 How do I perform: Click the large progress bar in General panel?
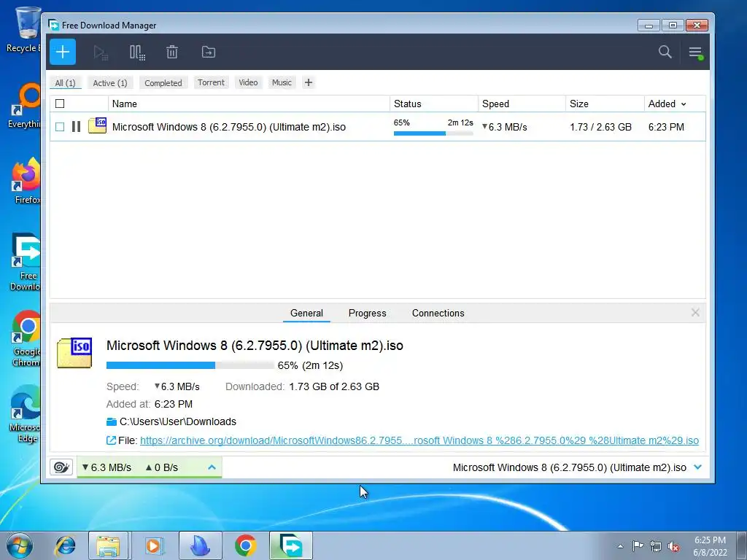point(190,365)
